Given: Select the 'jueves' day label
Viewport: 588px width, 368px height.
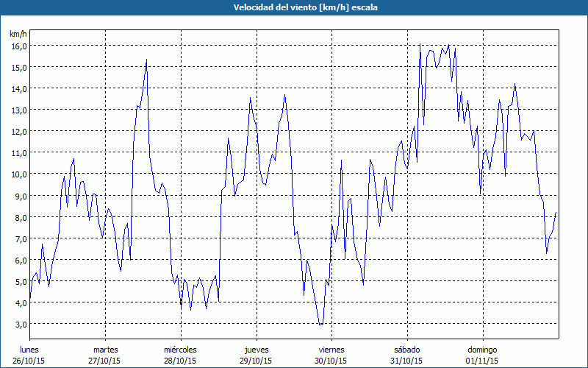Looking at the screenshot, I should [256, 350].
